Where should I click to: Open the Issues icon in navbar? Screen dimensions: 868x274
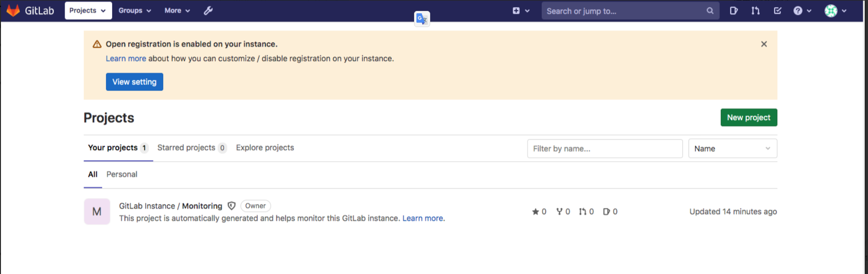[734, 10]
